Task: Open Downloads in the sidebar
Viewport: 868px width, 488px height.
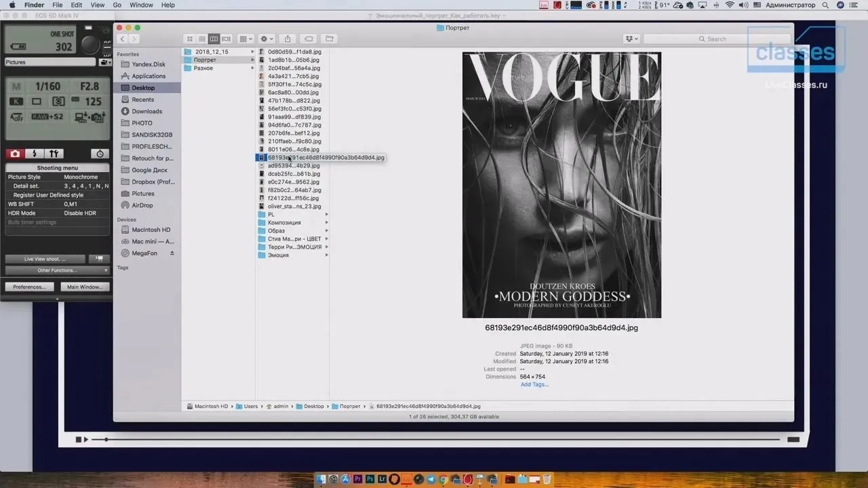Action: [148, 111]
